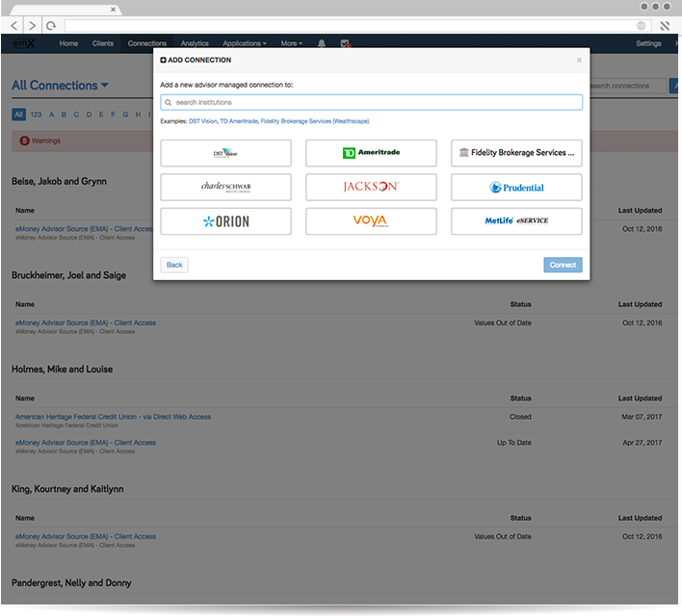
Task: Filter connections by letter G
Action: point(125,115)
